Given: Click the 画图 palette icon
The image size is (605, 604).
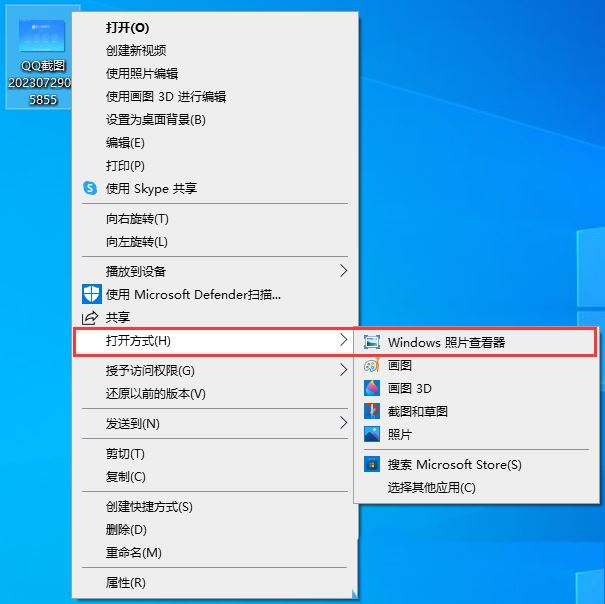Looking at the screenshot, I should point(372,365).
